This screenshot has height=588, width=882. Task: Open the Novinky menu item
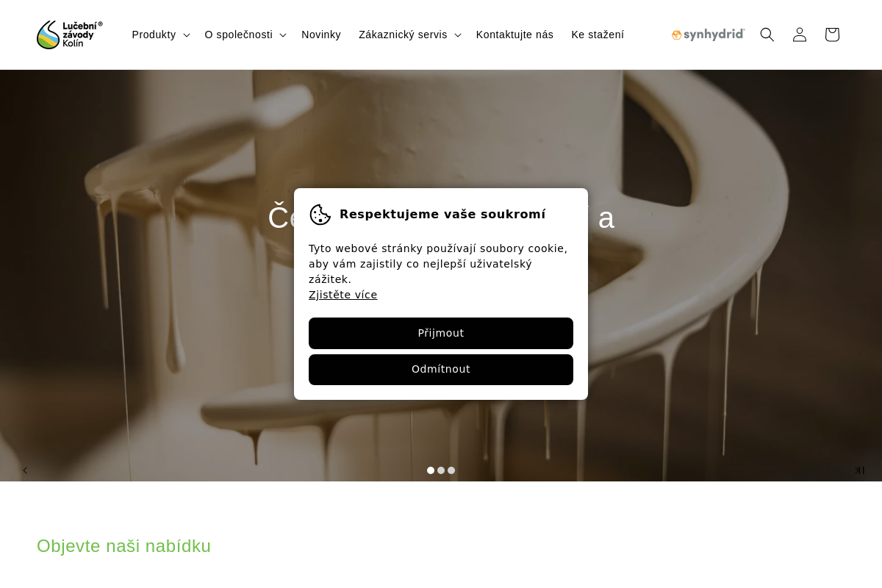(321, 35)
